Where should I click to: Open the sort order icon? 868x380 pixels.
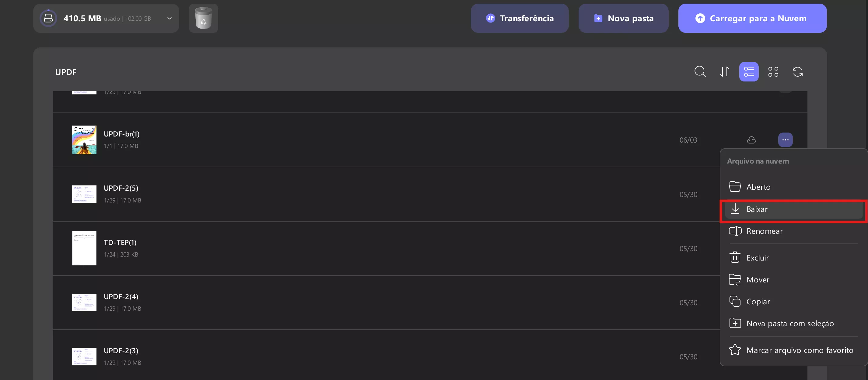pos(724,71)
